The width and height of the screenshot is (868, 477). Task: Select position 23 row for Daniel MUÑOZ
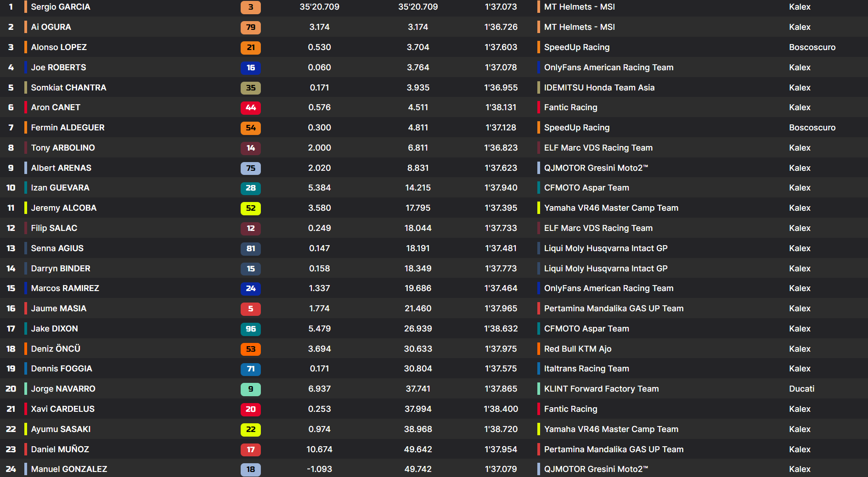(11, 449)
